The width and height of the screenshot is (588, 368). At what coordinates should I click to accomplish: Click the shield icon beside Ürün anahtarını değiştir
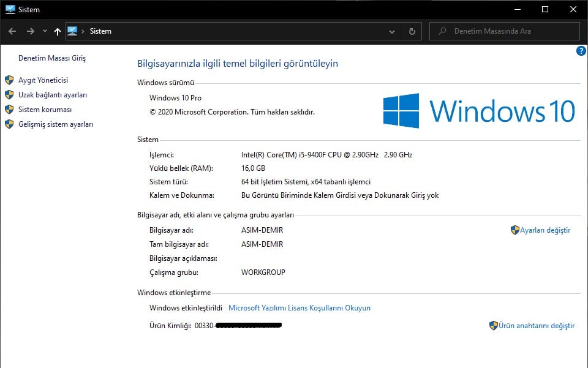point(494,325)
